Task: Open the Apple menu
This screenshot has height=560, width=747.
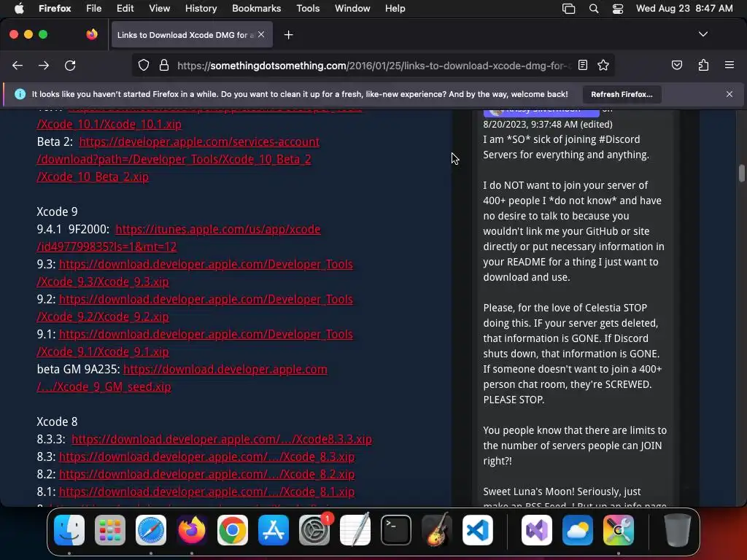Action: point(19,9)
